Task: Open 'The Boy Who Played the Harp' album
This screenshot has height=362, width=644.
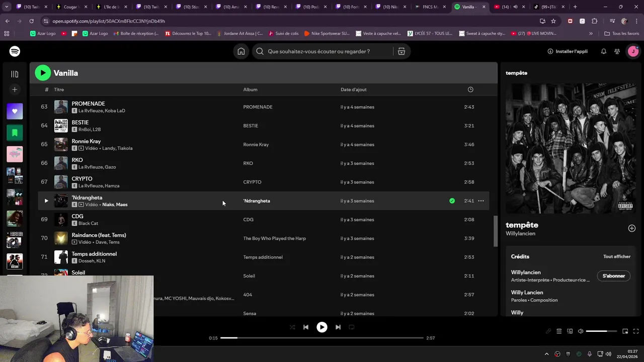Action: pos(274,238)
